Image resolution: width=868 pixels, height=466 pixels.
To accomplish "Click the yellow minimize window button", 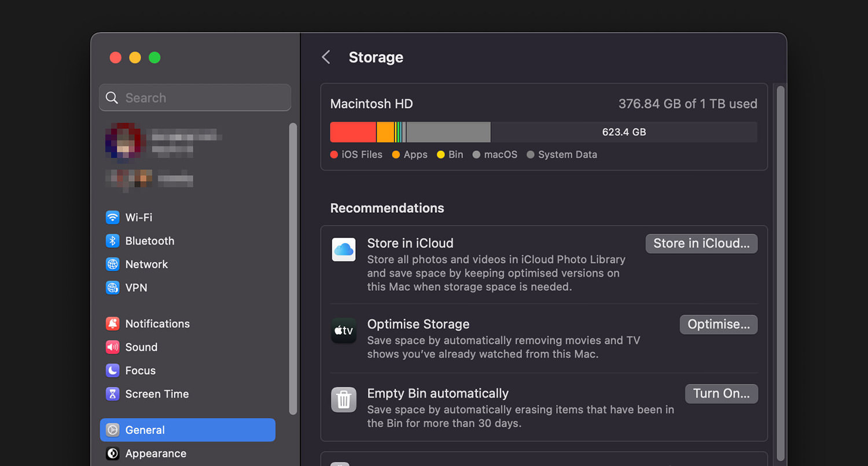I will (135, 57).
